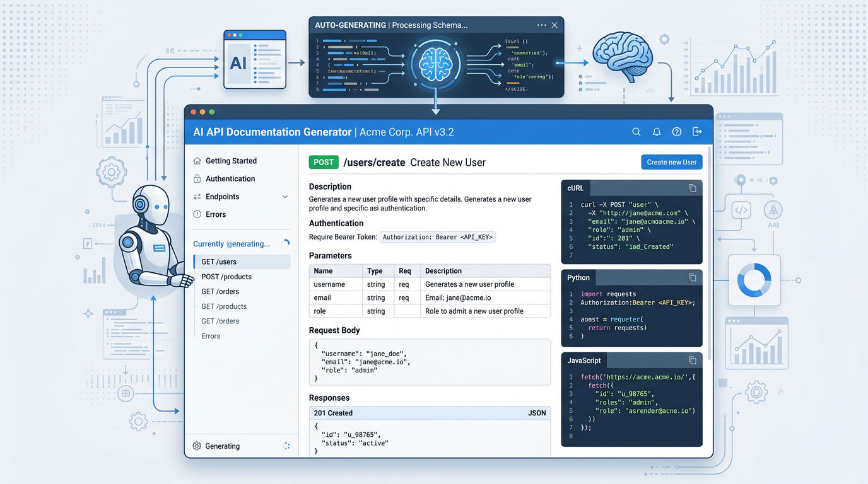
Task: Click the Python panel title
Action: tap(578, 277)
